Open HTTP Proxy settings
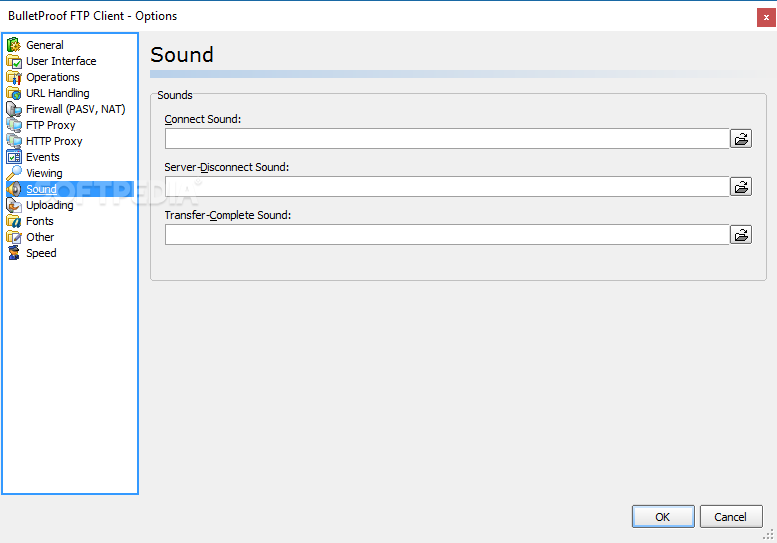777x543 pixels. coord(54,141)
